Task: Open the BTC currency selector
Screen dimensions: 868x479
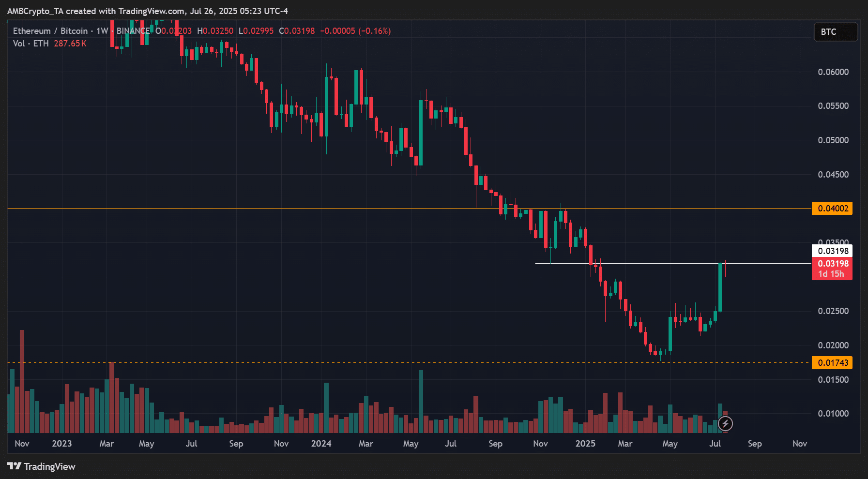Action: tap(836, 32)
